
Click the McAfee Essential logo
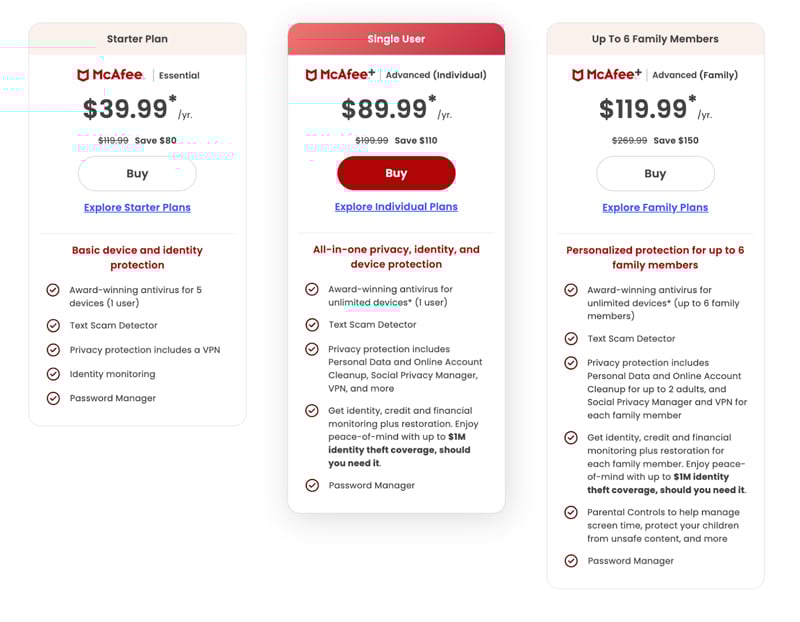click(x=110, y=75)
